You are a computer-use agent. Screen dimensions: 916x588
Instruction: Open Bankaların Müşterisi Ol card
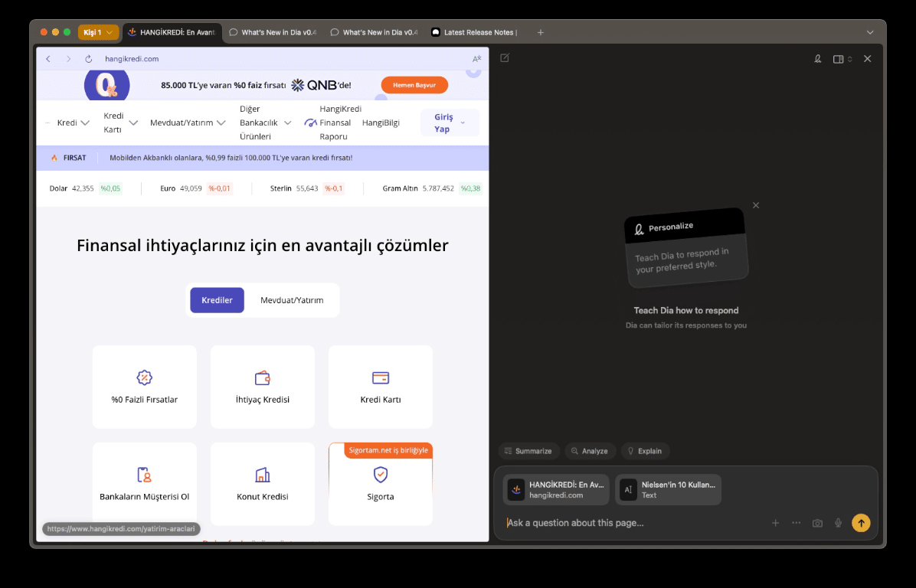click(x=144, y=484)
